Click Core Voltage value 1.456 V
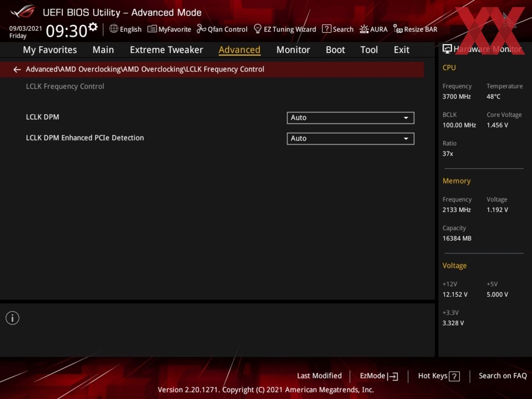Viewport: 532px width, 399px height. click(x=497, y=125)
